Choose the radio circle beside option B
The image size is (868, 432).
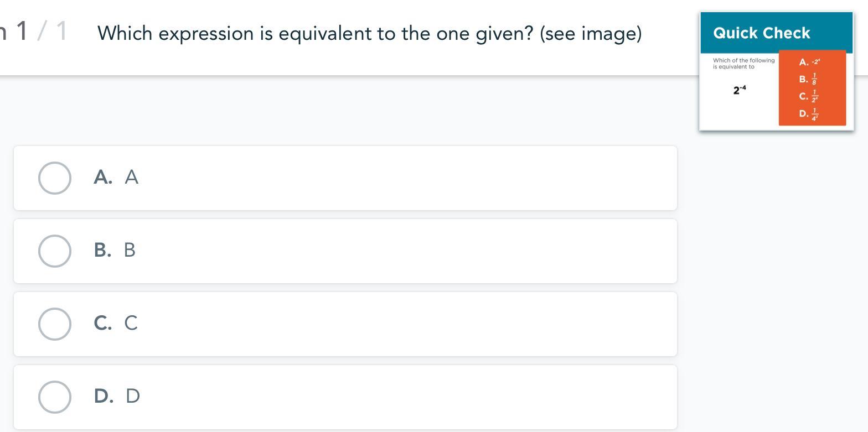click(54, 251)
